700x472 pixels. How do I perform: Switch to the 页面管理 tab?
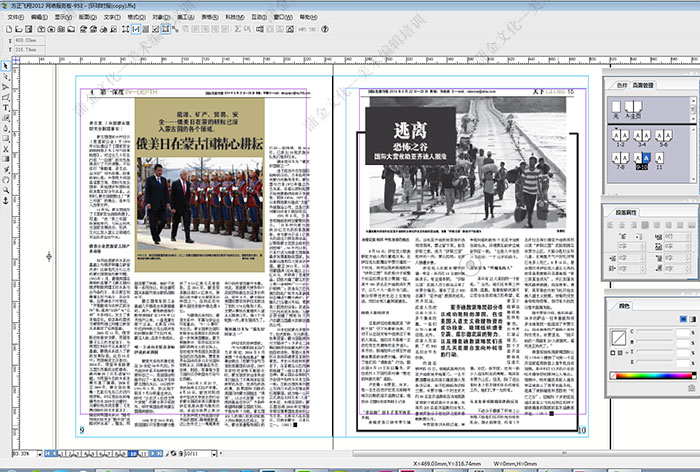pyautogui.click(x=643, y=85)
